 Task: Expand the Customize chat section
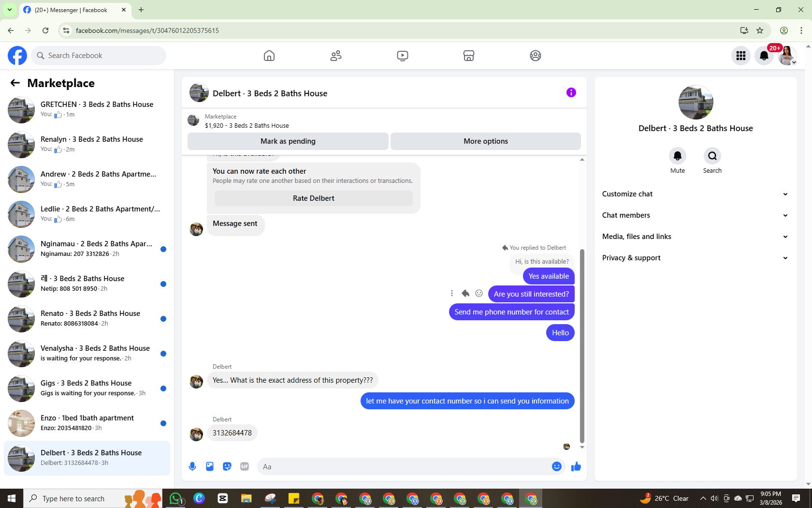click(x=696, y=194)
